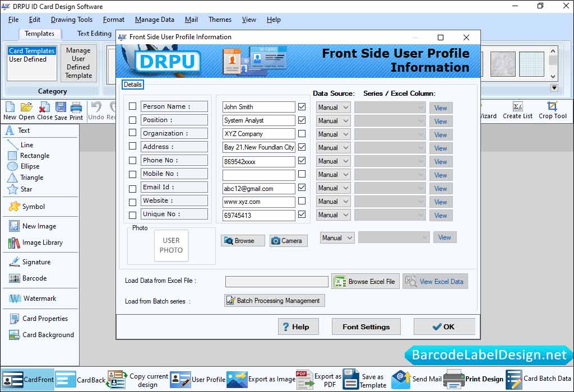Check the Address label checkbox
Screen dimensions: 574x392
pyautogui.click(x=132, y=146)
